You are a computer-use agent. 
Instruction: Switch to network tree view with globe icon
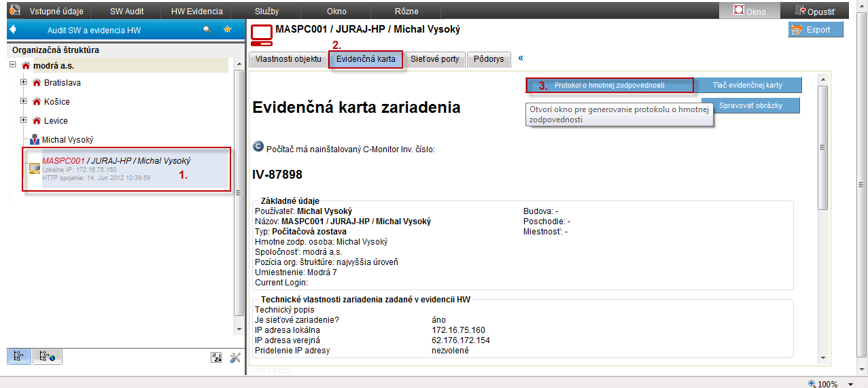(47, 356)
